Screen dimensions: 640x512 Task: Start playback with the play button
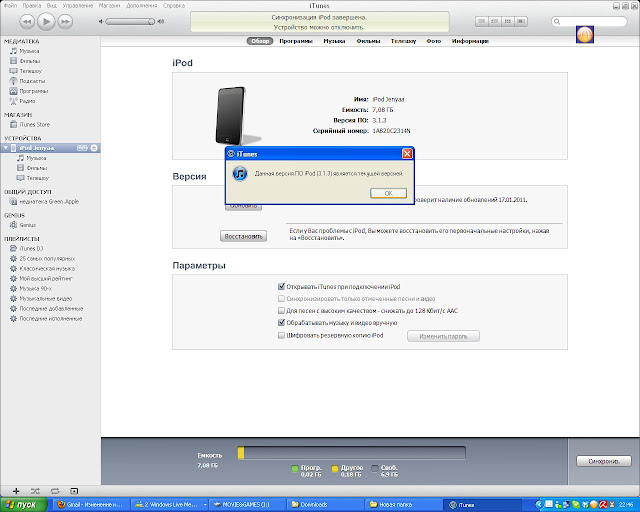[x=46, y=21]
